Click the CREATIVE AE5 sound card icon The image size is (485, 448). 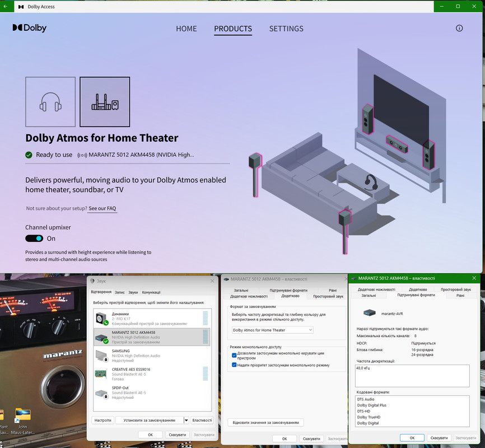[x=101, y=374]
